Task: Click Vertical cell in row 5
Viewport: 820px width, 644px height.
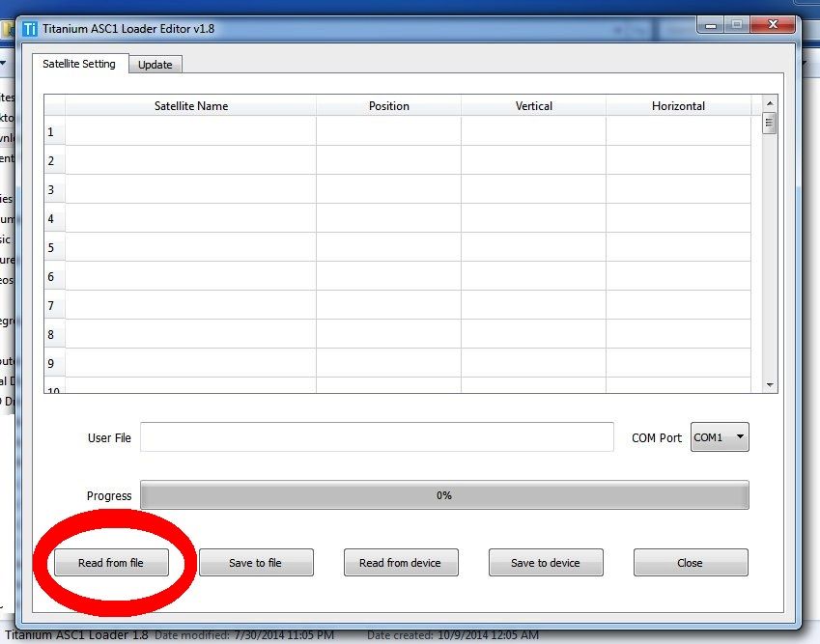Action: pyautogui.click(x=533, y=247)
